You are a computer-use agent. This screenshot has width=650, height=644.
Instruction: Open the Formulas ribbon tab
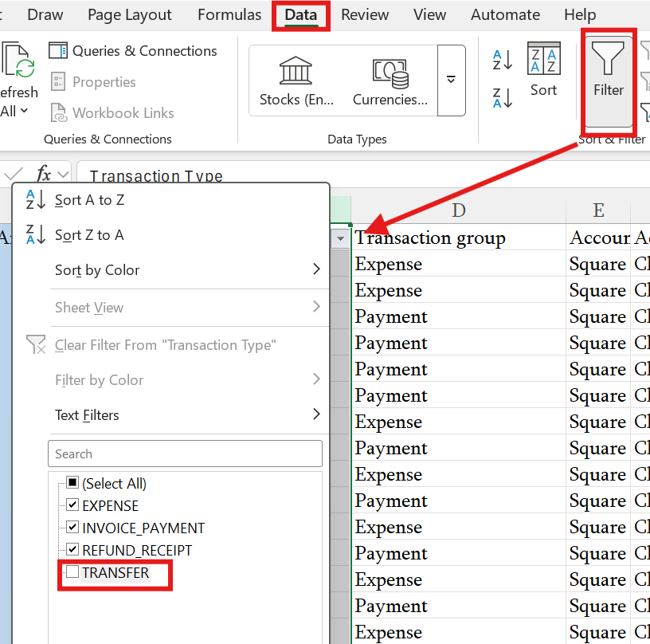point(229,15)
